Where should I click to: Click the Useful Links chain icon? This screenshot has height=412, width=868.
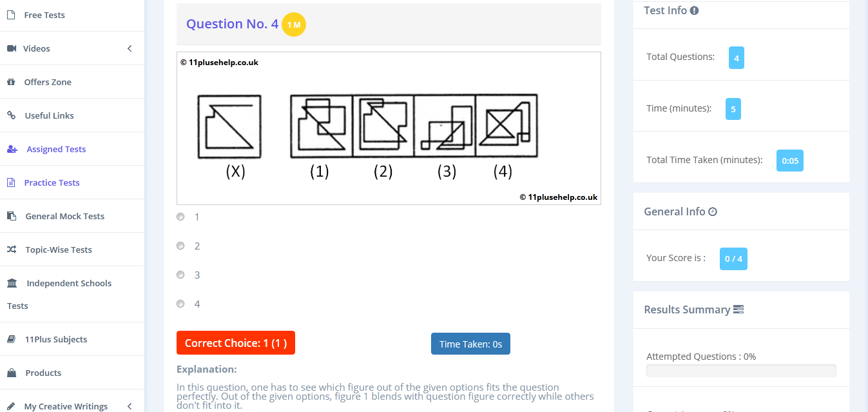(x=11, y=115)
